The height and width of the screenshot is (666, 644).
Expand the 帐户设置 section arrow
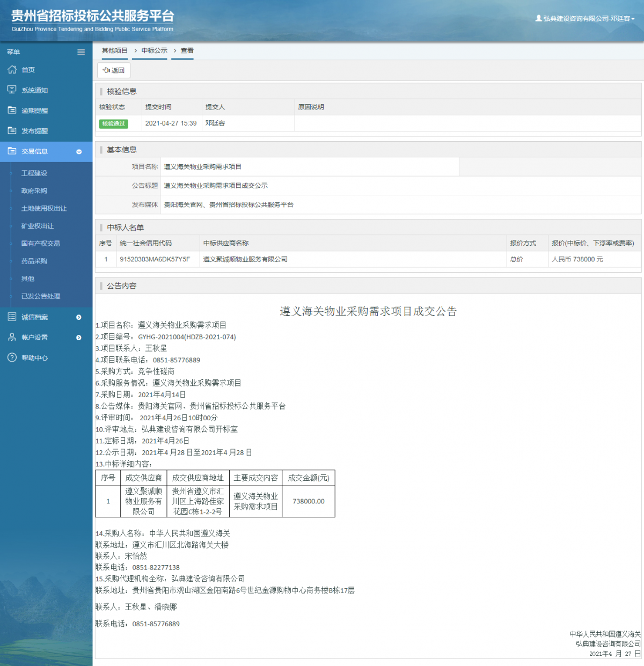coord(79,338)
